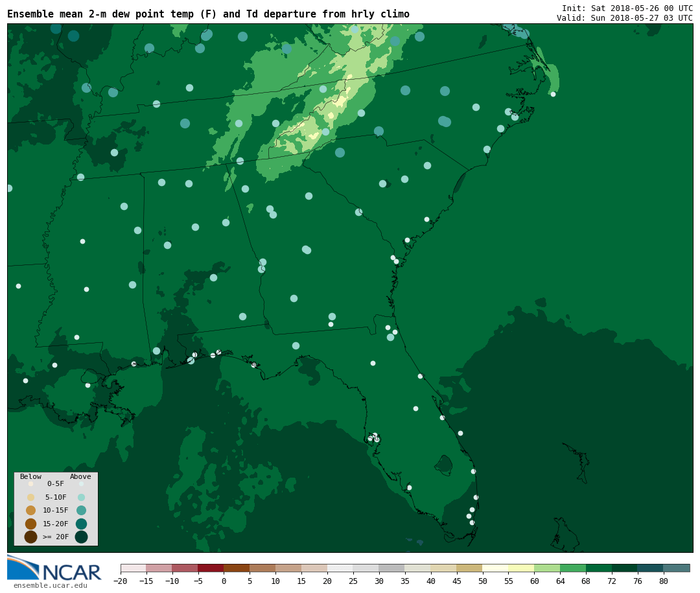Pick dark green colorbar segment 68 to 72

click(599, 568)
